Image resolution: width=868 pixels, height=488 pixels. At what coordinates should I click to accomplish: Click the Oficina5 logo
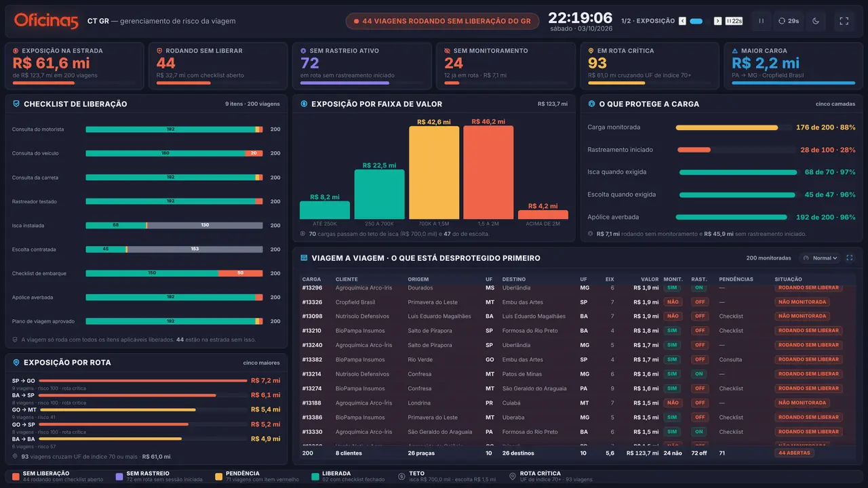point(46,21)
